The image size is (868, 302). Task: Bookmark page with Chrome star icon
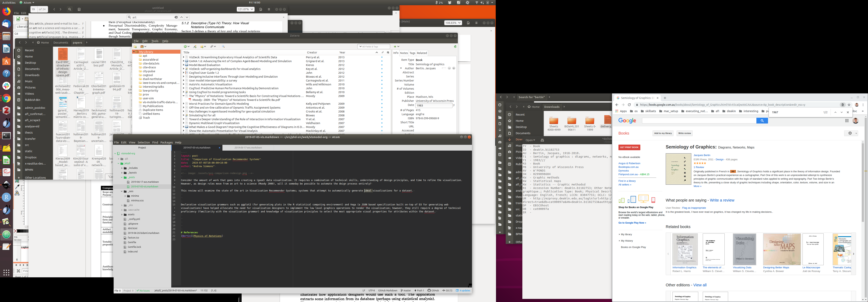coord(849,105)
